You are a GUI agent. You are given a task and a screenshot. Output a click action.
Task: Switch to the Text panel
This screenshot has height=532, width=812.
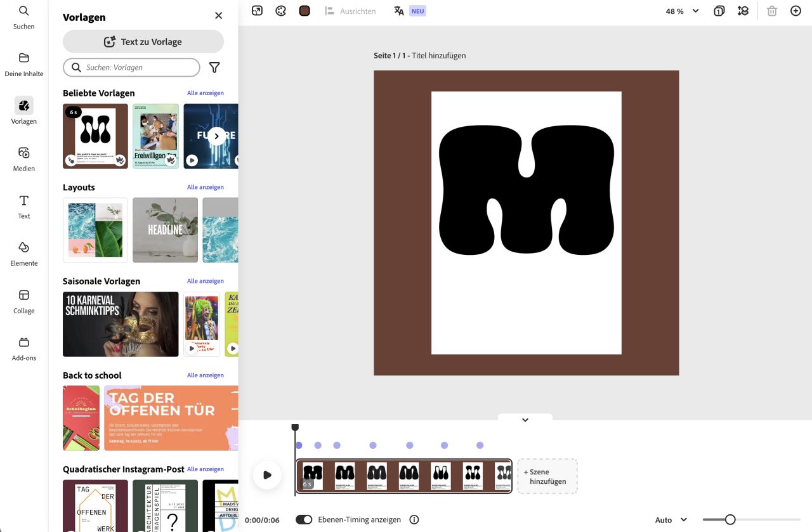pos(23,207)
